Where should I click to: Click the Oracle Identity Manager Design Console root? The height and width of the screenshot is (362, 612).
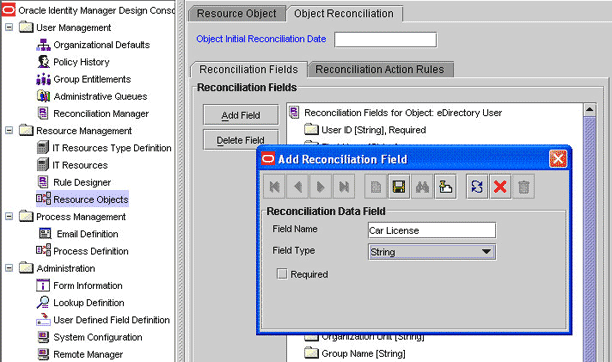[96, 11]
